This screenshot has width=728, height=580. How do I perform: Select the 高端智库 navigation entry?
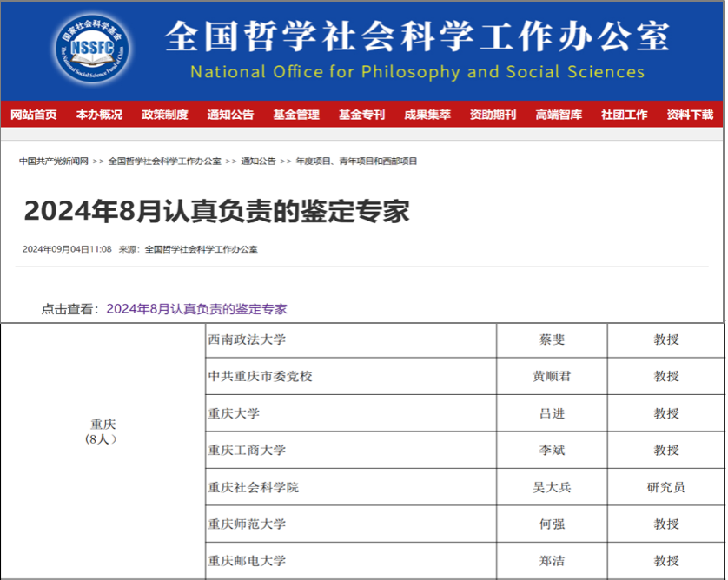(x=558, y=114)
